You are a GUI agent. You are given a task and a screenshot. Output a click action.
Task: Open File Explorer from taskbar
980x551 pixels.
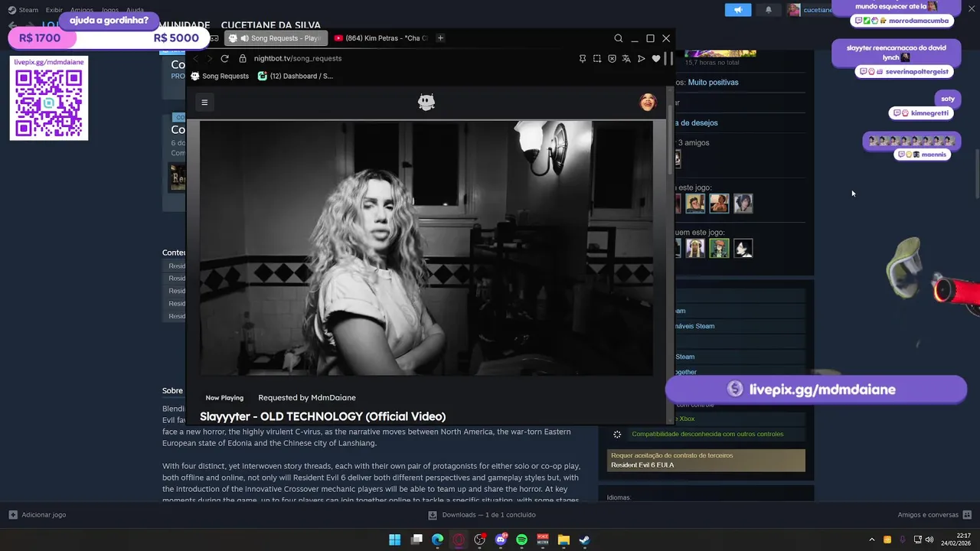(x=563, y=540)
